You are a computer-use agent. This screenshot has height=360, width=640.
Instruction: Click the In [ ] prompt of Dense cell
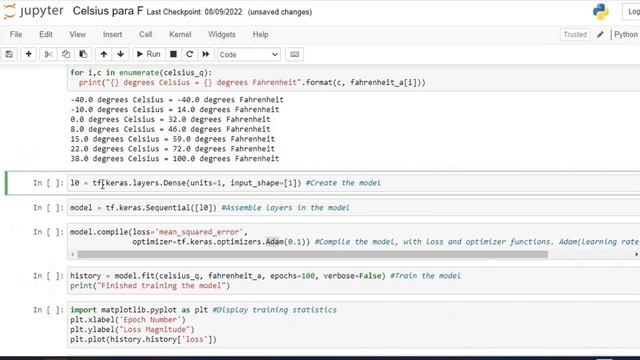click(48, 183)
